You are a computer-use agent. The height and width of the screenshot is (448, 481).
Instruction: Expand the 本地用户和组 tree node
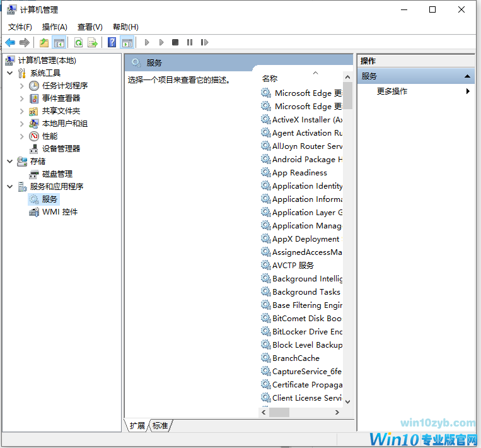(x=21, y=124)
